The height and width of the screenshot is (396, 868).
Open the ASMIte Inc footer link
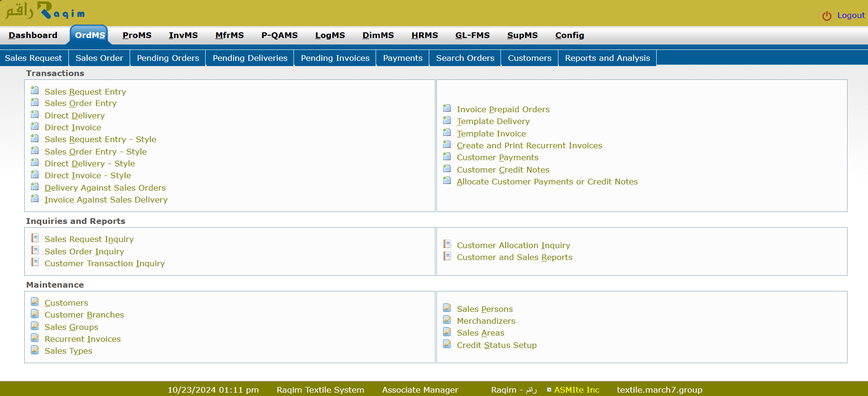click(576, 390)
